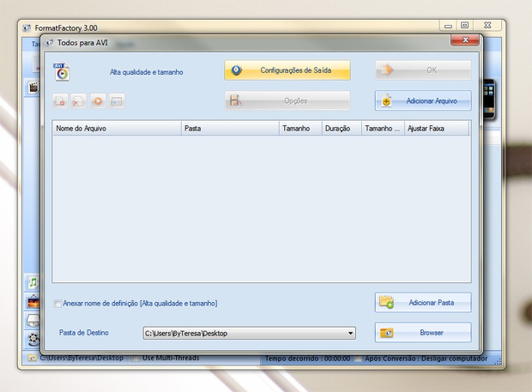
Task: Enable Anexar nome de definição checkbox
Action: click(x=57, y=303)
